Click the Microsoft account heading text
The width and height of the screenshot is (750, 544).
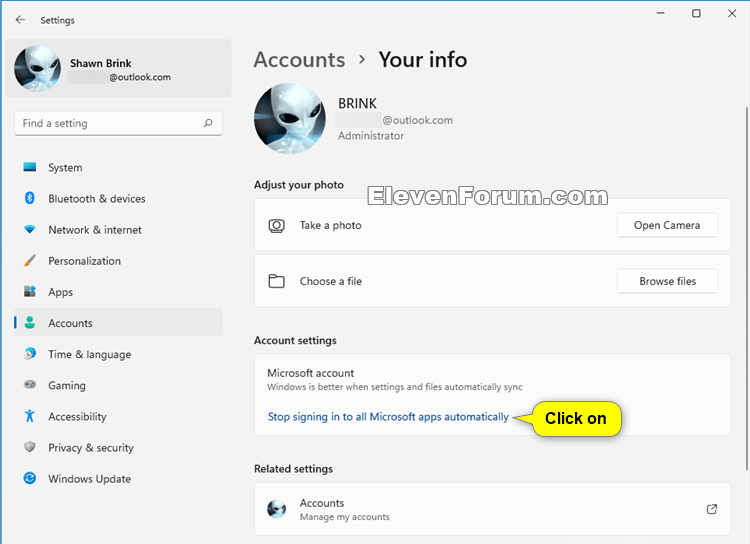tap(310, 373)
